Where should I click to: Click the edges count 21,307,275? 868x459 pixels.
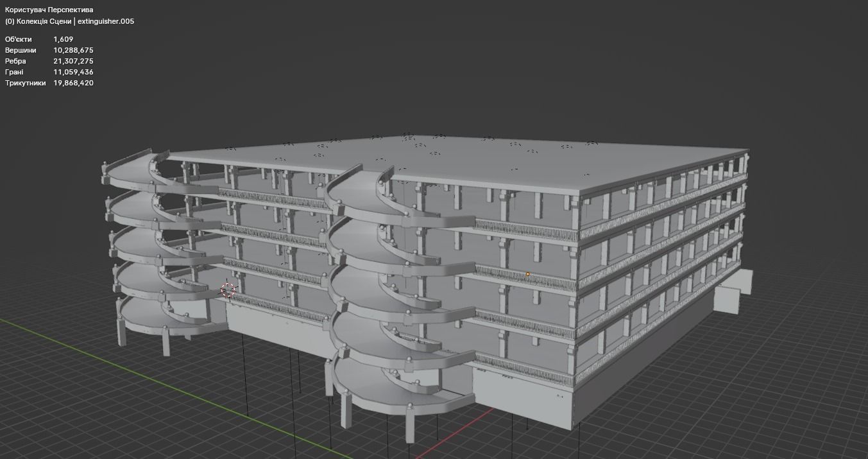coord(73,61)
